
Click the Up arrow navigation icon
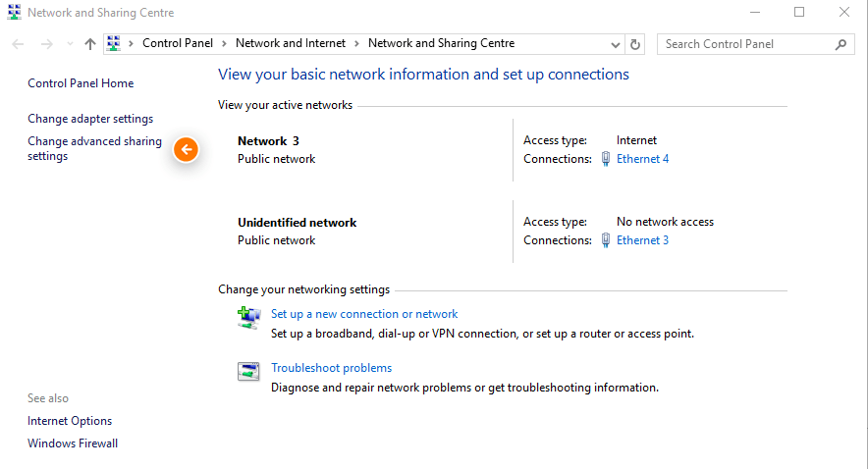(x=89, y=44)
